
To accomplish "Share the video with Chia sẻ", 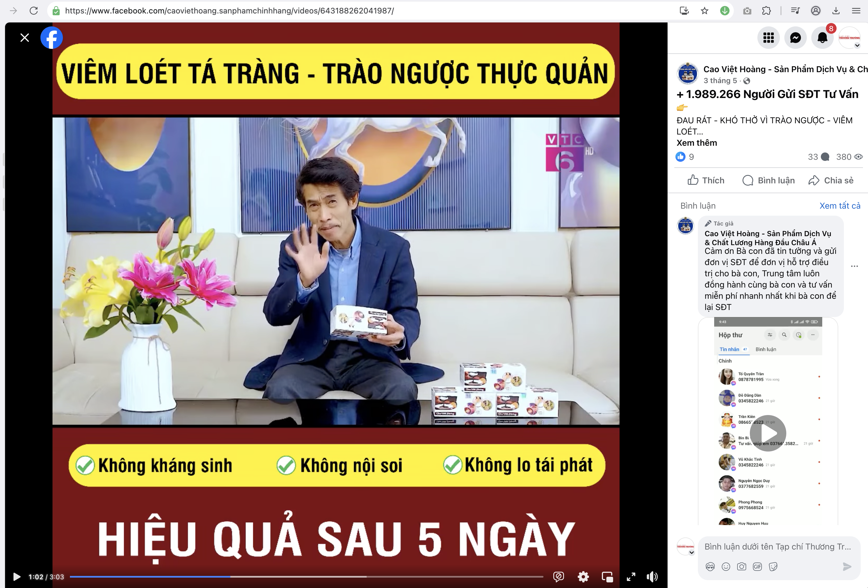I will coord(831,181).
